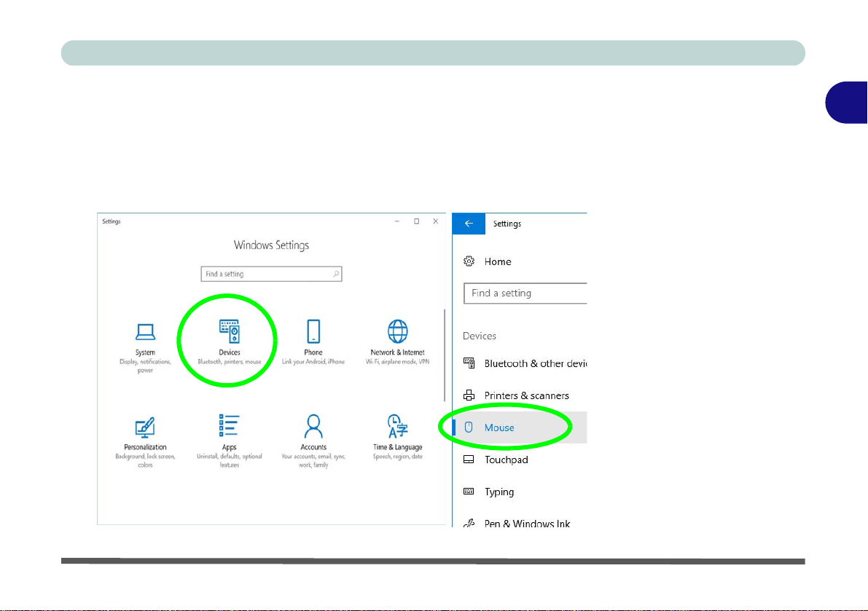Click 'Bluetooth, printers, mouse' description text
This screenshot has width=868, height=611.
click(x=229, y=362)
